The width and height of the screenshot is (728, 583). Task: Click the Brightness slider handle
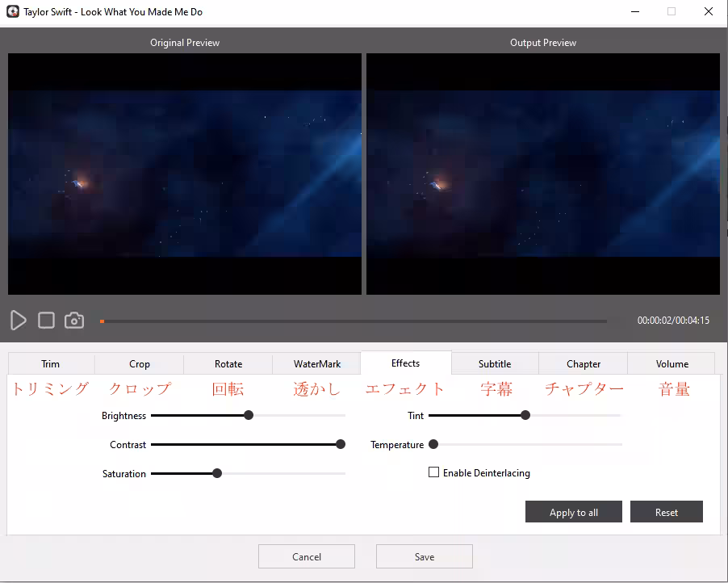click(x=249, y=415)
